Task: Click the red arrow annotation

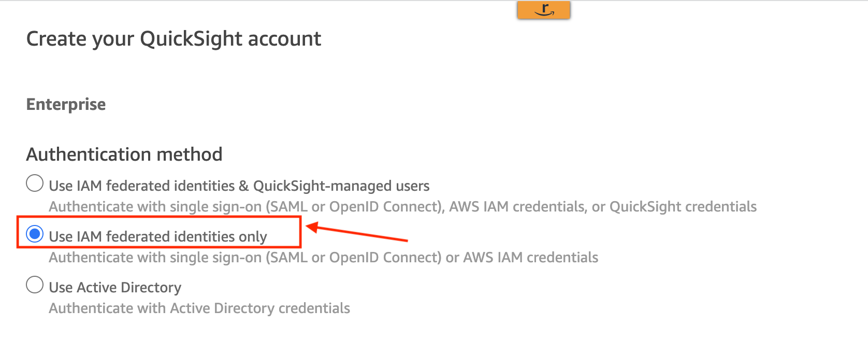Action: tap(357, 233)
